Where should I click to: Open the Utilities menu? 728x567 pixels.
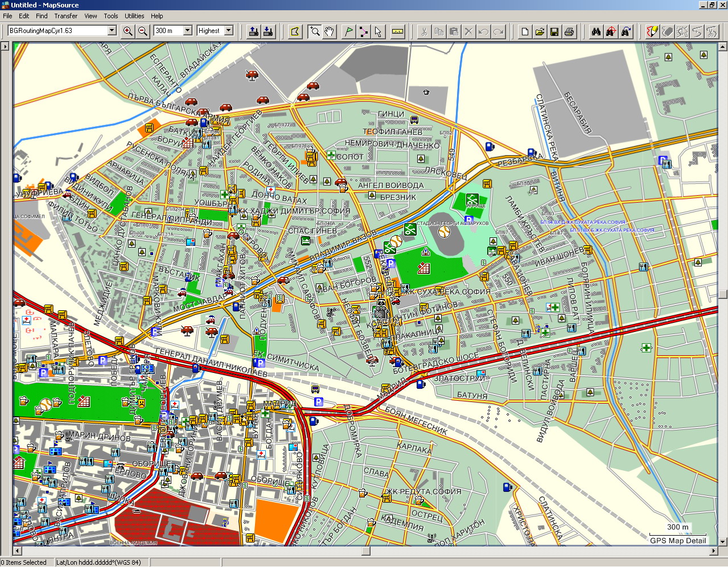pyautogui.click(x=134, y=16)
